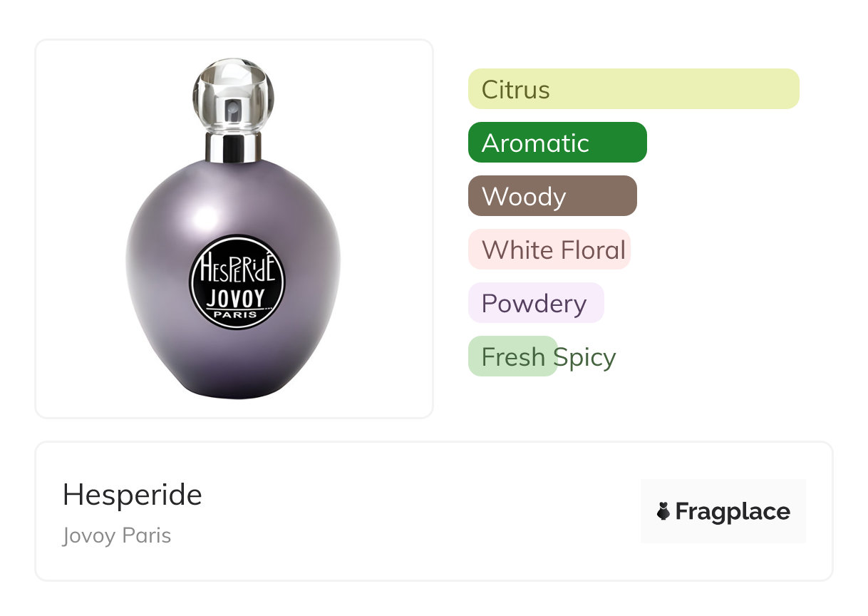Open the Hesperide fragrance title
This screenshot has width=868, height=616.
tap(133, 495)
